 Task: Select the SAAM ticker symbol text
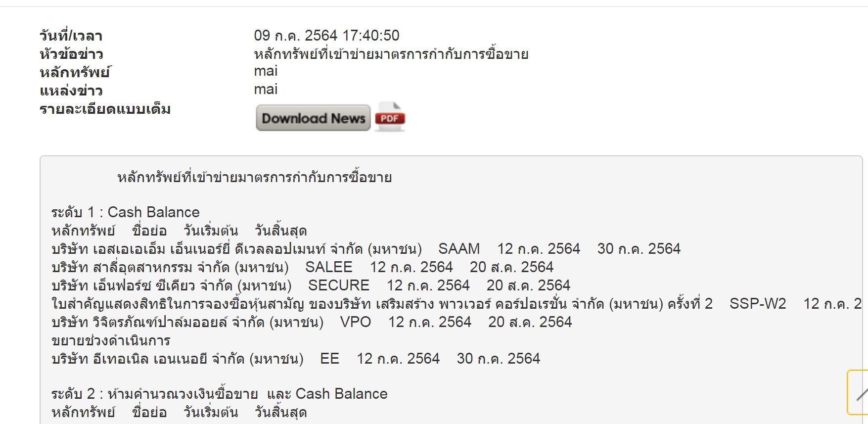459,249
